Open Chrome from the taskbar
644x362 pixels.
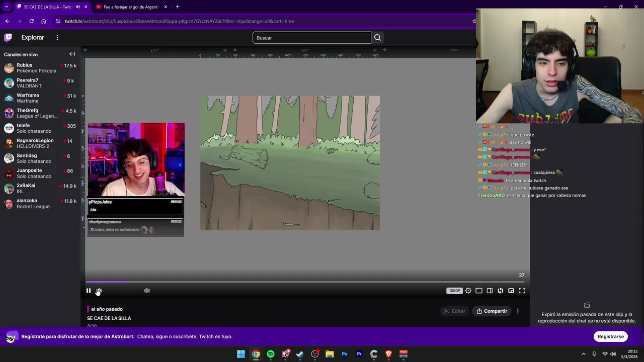click(256, 354)
